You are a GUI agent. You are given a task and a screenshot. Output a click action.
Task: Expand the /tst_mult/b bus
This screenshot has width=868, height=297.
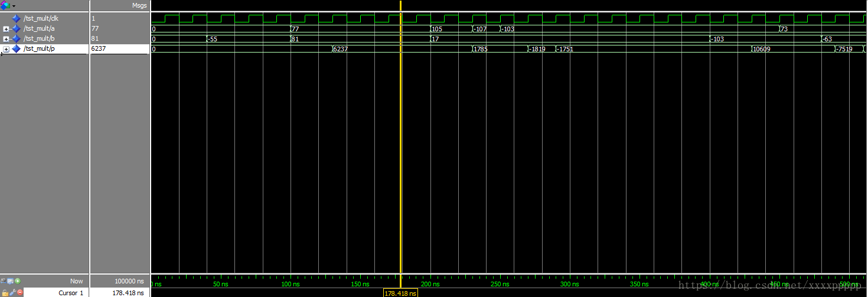coord(6,39)
